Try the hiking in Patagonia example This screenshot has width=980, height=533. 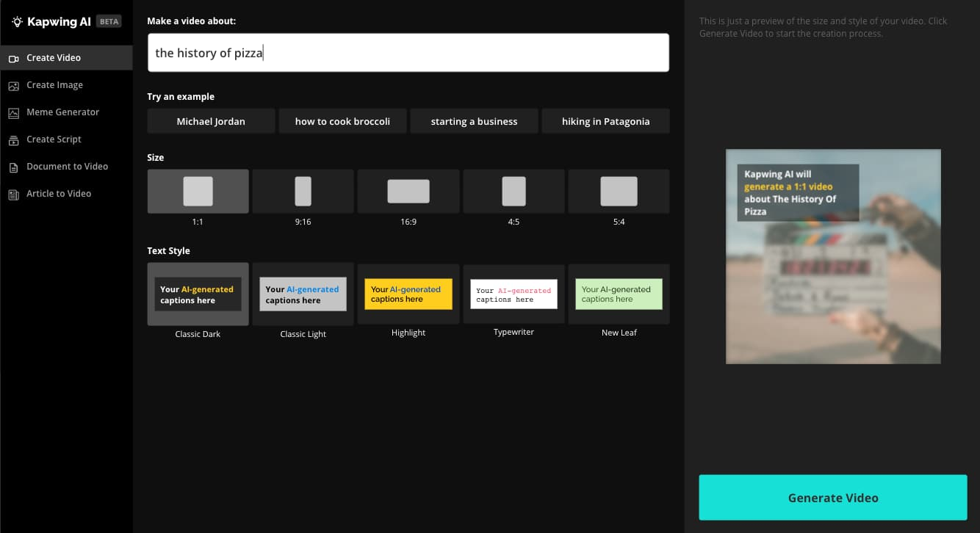[x=605, y=121]
